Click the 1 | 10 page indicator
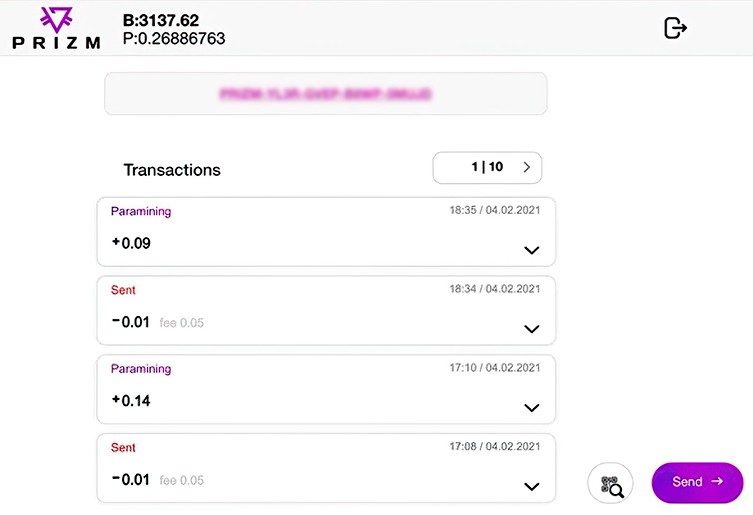Image resolution: width=753 pixels, height=515 pixels. 487,167
